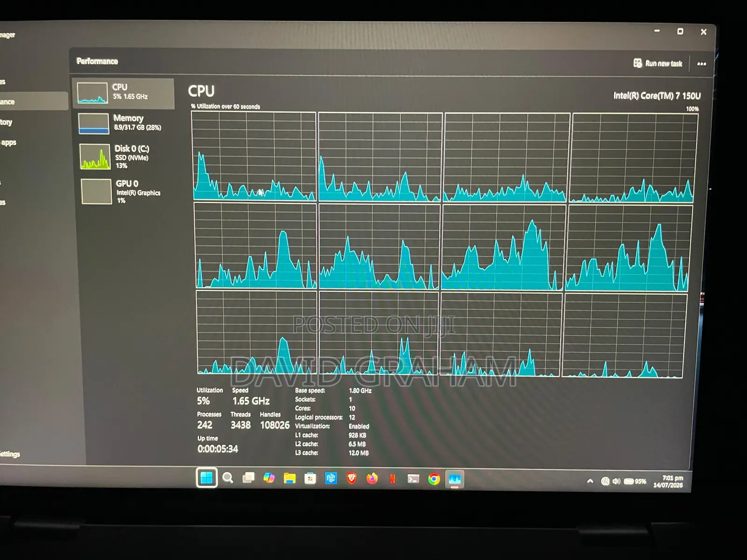Click the Base speed 1.80 GHz value

pyautogui.click(x=360, y=391)
